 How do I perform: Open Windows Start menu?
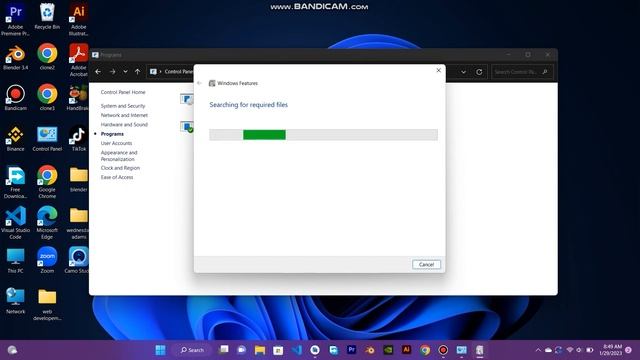tap(160, 350)
